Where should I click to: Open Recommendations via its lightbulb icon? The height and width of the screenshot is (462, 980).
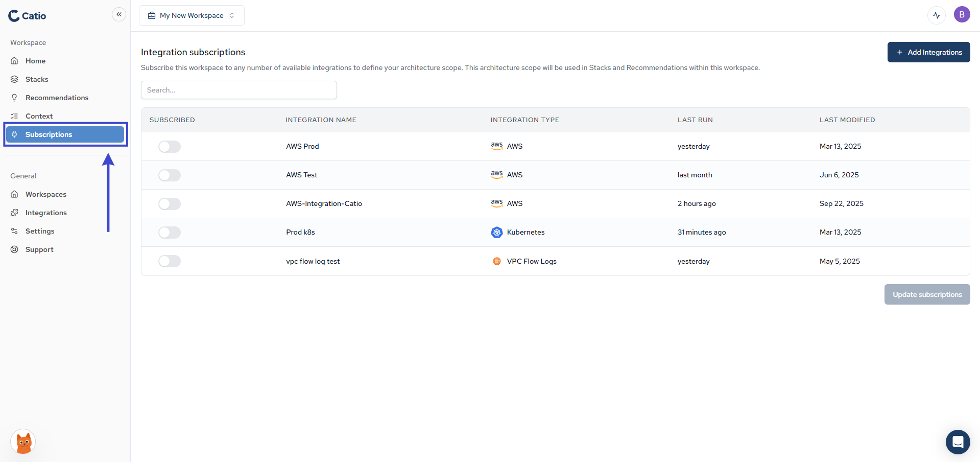15,98
